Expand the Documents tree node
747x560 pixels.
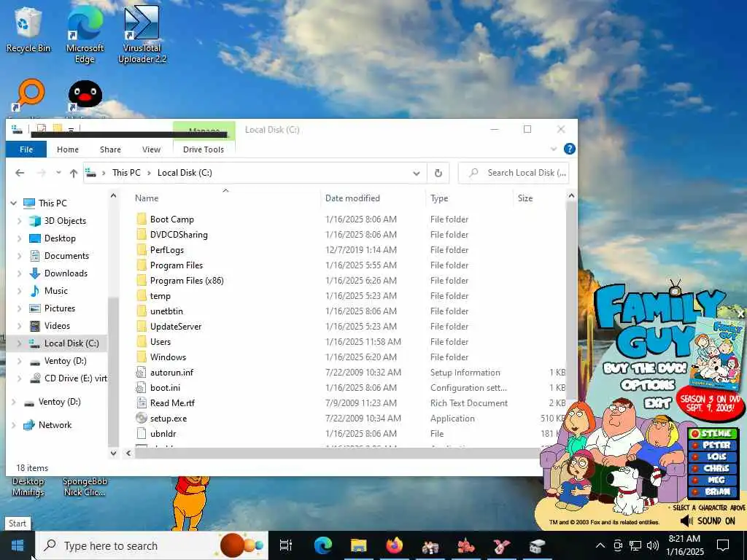point(20,256)
